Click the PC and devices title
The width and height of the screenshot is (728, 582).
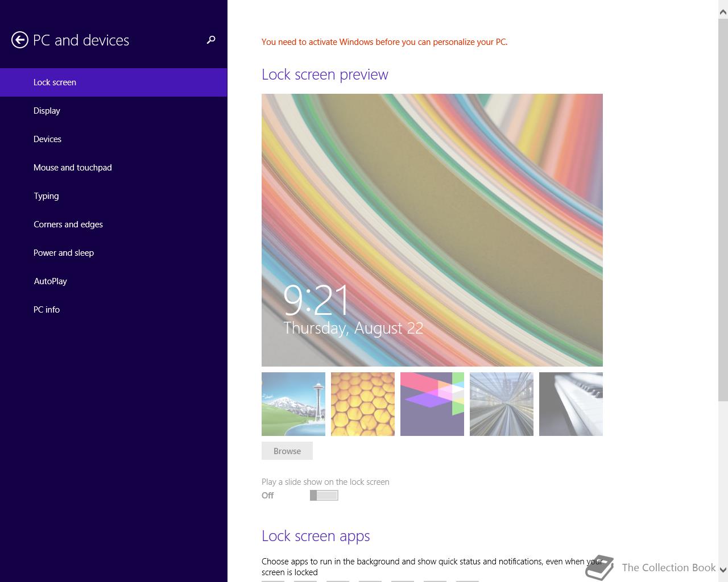(x=81, y=40)
